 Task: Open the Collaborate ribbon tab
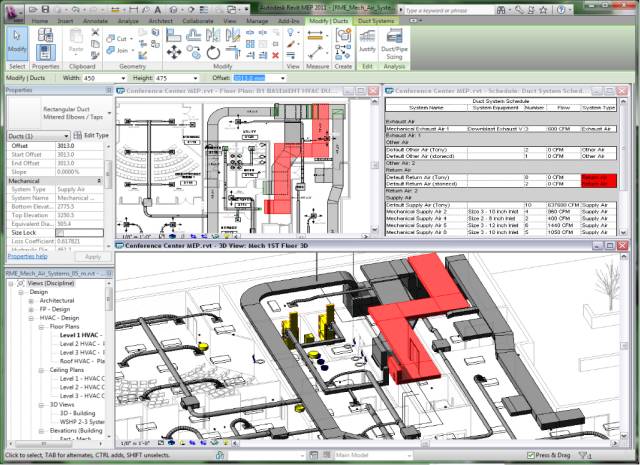pos(198,21)
